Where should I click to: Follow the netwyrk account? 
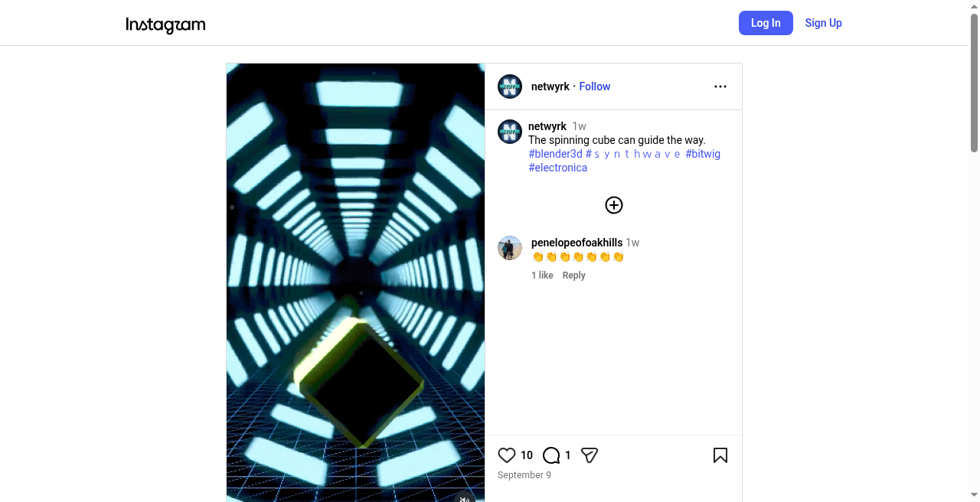(x=594, y=86)
